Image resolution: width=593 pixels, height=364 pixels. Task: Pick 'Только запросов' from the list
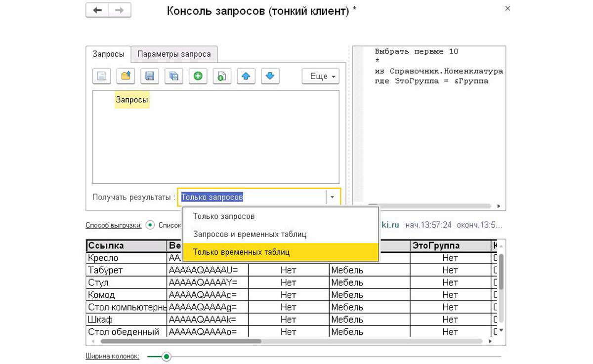pyautogui.click(x=224, y=216)
